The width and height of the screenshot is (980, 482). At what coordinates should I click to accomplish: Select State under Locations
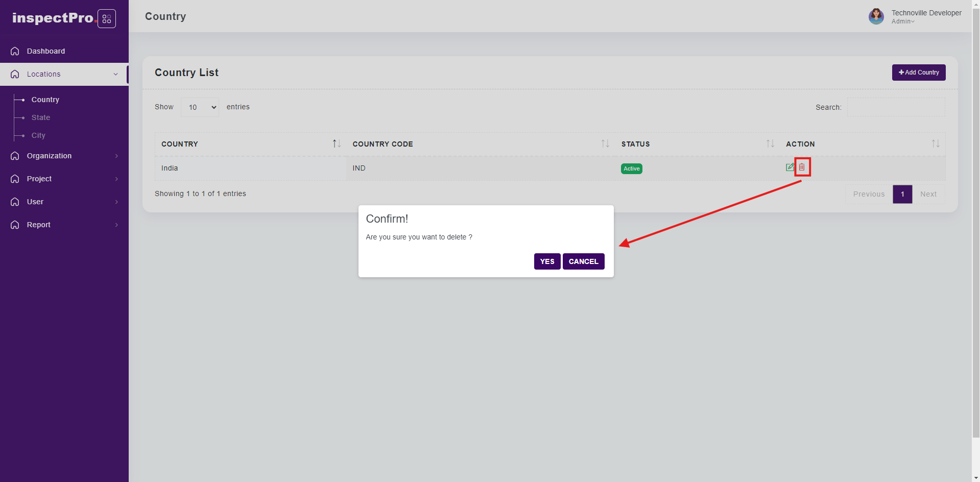(41, 117)
